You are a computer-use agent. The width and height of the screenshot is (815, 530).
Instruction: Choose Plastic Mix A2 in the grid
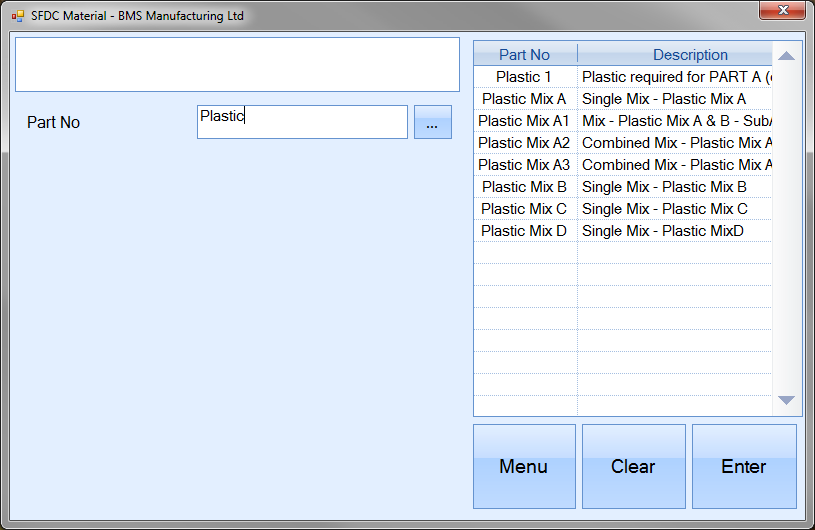click(x=524, y=143)
